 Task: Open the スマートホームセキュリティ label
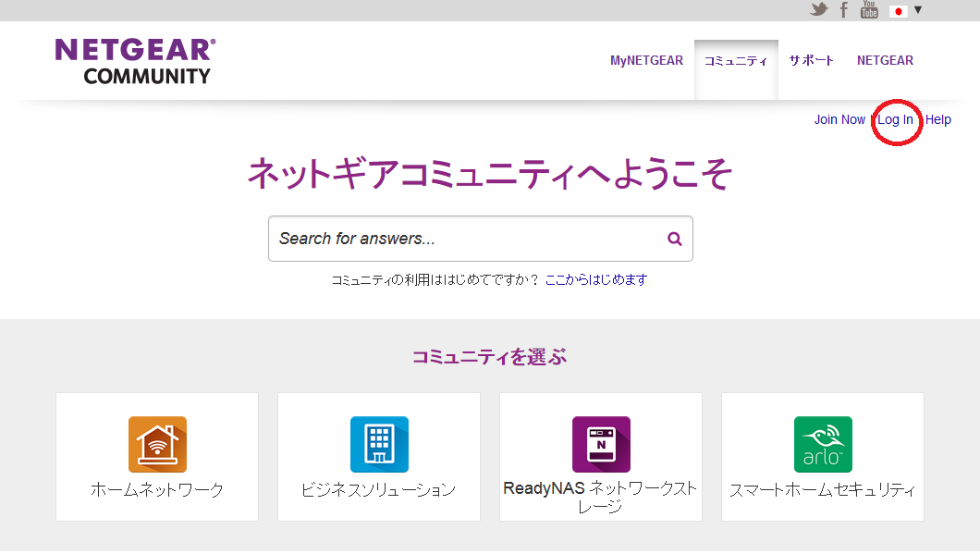823,489
